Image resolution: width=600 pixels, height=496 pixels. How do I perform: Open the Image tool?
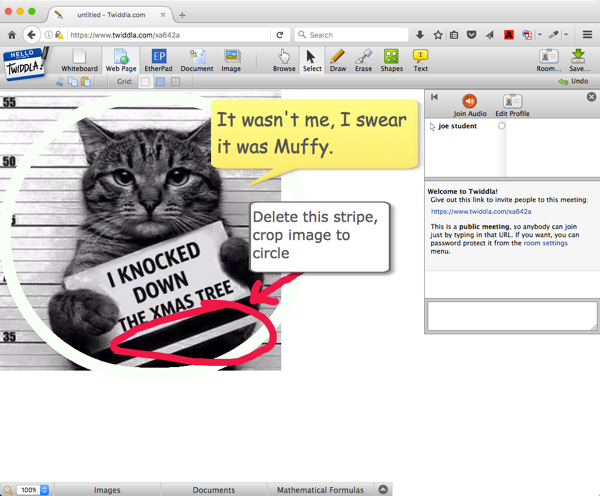tap(231, 60)
